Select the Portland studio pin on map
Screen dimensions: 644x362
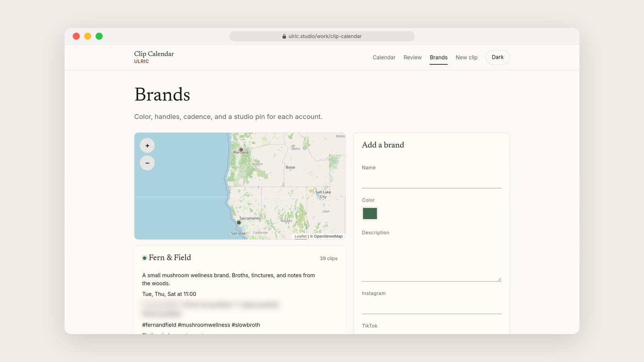(241, 150)
